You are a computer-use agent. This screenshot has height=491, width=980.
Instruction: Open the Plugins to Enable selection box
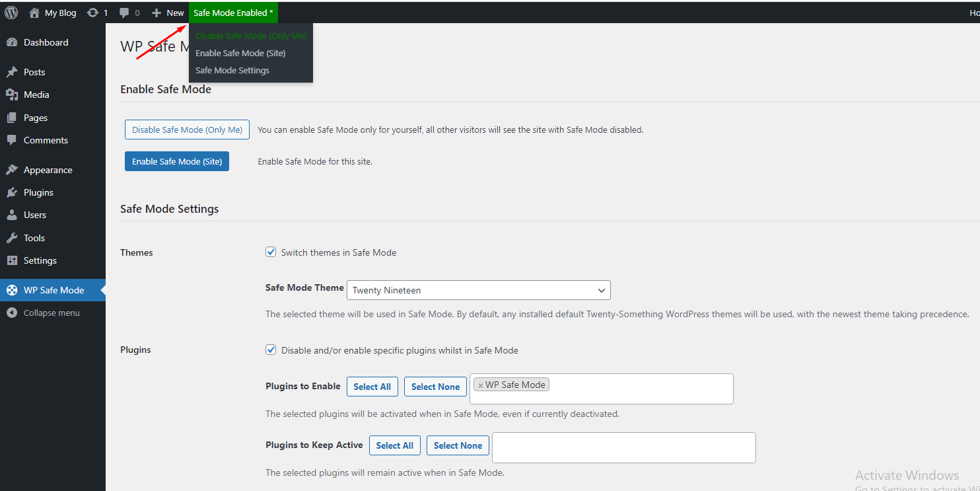click(x=634, y=389)
